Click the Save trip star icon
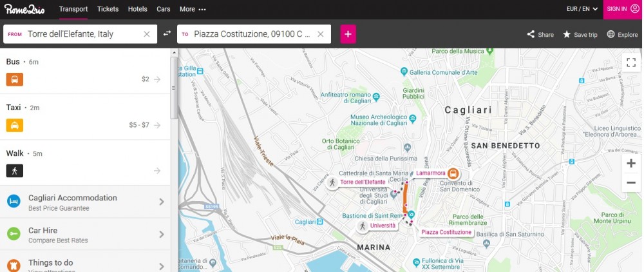Screen dimensions: 644x272 point(567,34)
